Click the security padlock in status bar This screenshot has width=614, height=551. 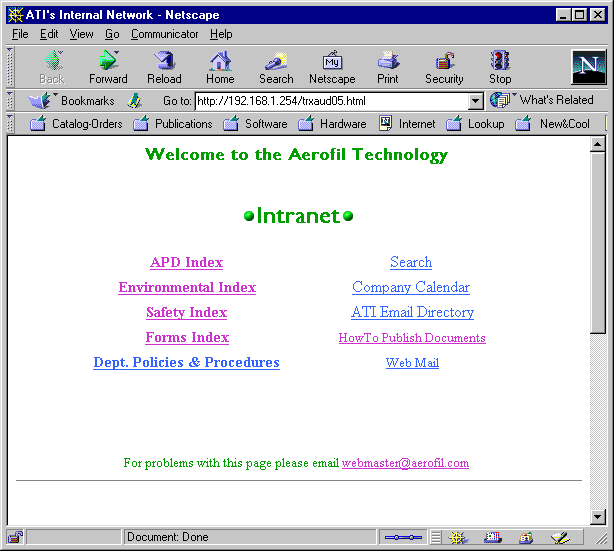click(16, 537)
